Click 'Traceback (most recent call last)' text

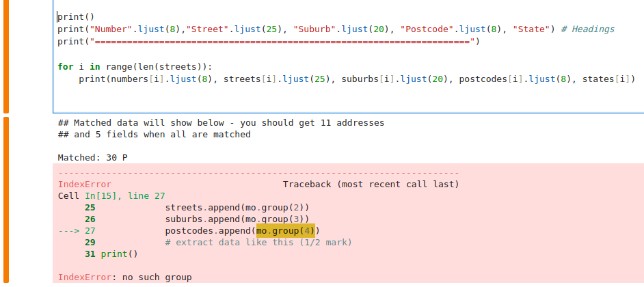[x=371, y=184]
